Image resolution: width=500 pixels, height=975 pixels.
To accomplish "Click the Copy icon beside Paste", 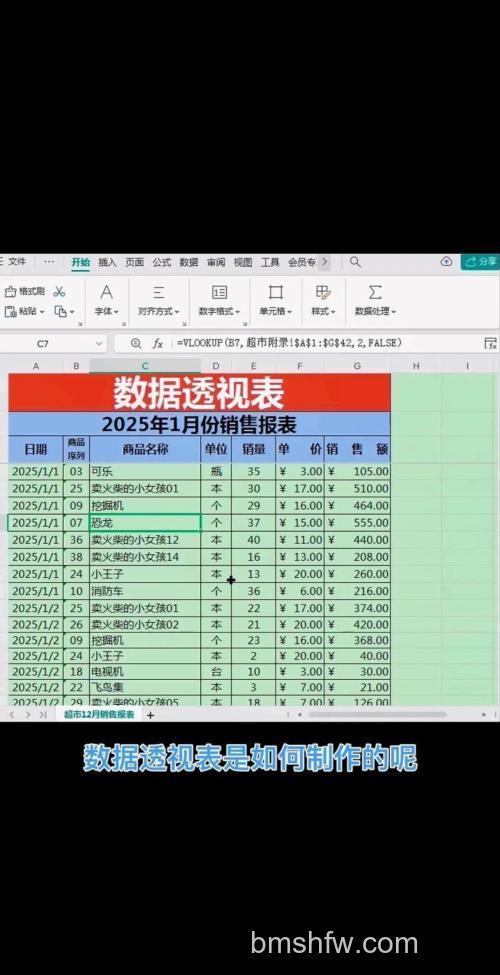I will [x=60, y=312].
